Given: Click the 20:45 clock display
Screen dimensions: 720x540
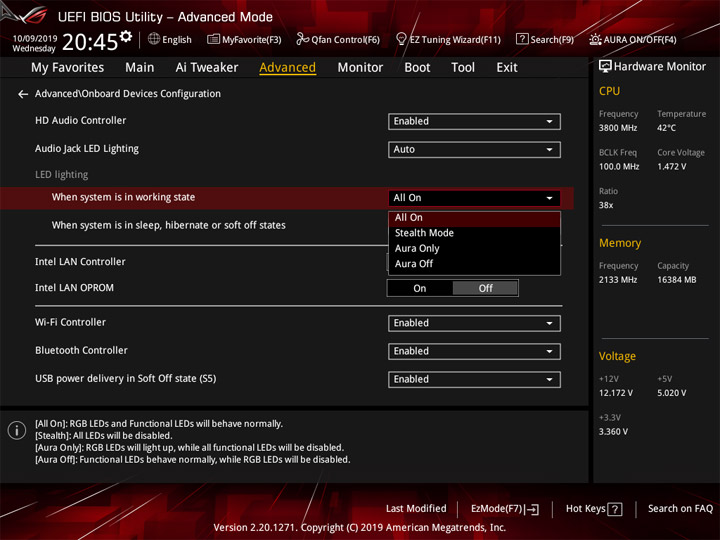Looking at the screenshot, I should coord(90,42).
